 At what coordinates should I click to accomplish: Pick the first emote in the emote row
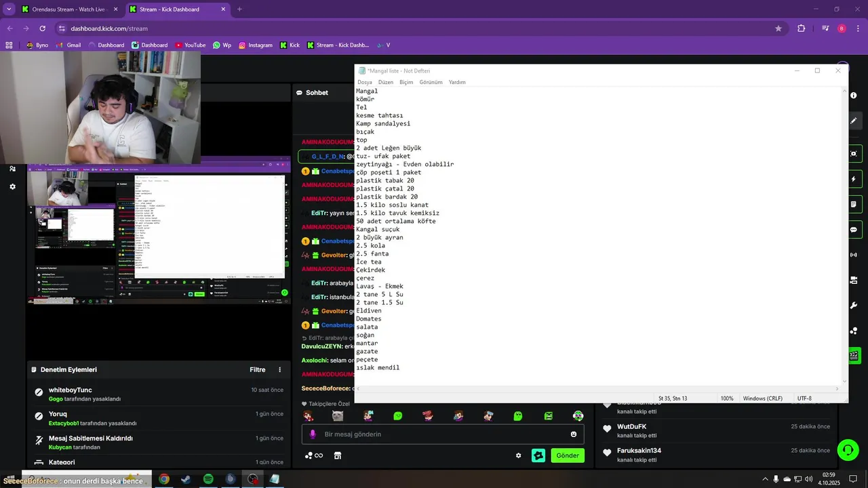pyautogui.click(x=308, y=415)
